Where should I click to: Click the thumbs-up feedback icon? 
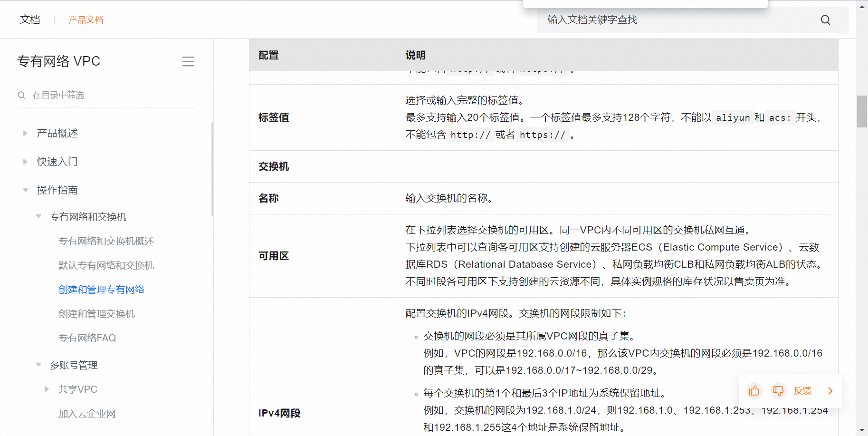[754, 391]
